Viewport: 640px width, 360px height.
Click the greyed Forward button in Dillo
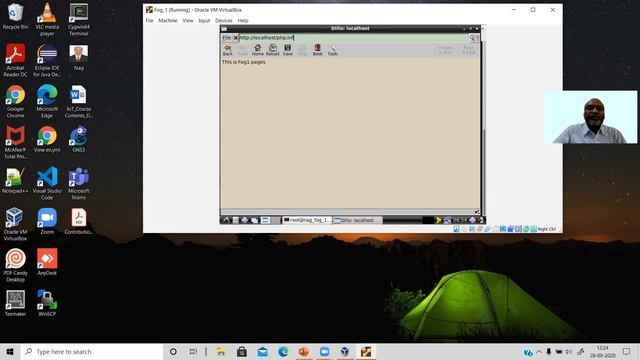242,50
